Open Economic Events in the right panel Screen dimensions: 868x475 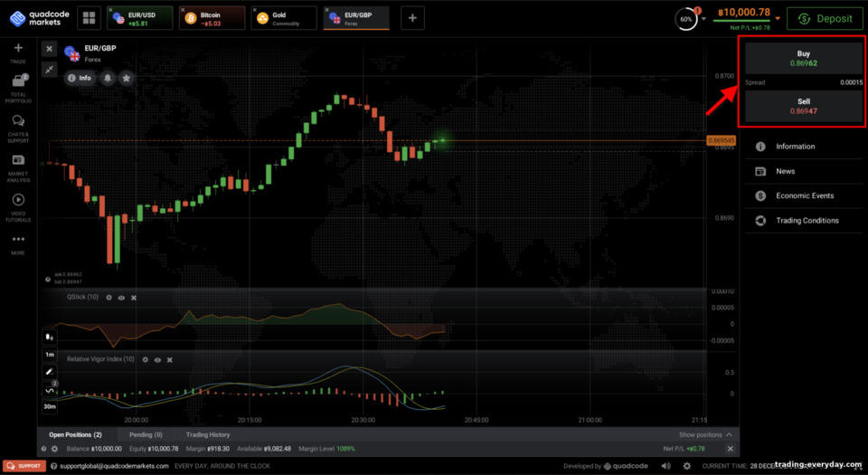point(803,195)
